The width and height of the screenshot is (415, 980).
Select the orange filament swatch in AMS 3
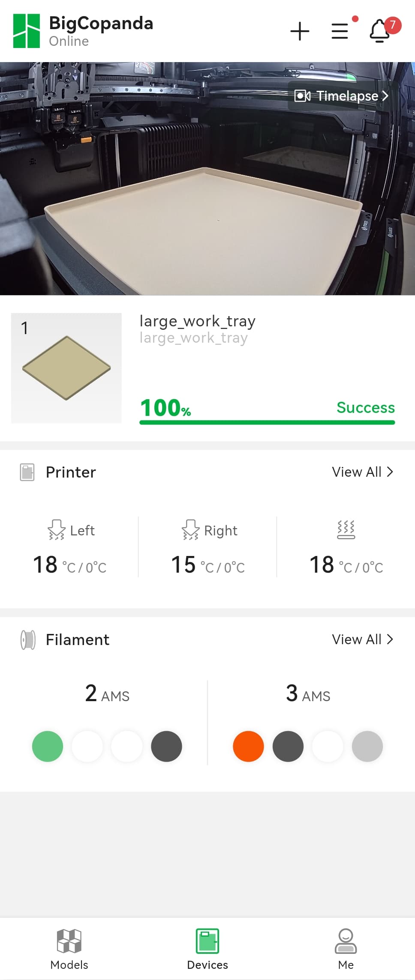[x=248, y=746]
